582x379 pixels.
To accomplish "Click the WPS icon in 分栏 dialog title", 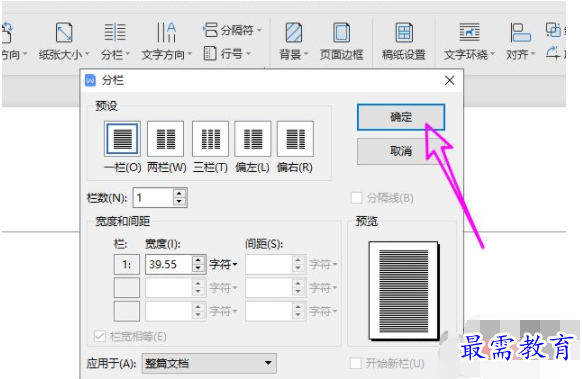I will coord(90,80).
